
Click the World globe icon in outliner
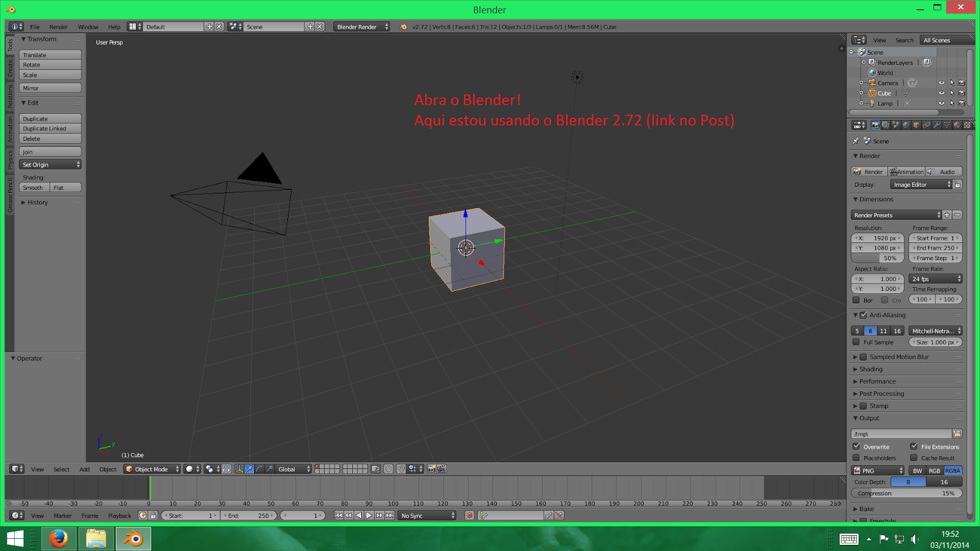(x=872, y=72)
